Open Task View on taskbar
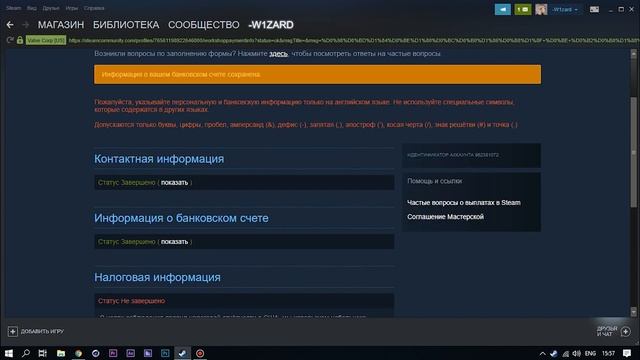The image size is (640, 360). [x=42, y=353]
